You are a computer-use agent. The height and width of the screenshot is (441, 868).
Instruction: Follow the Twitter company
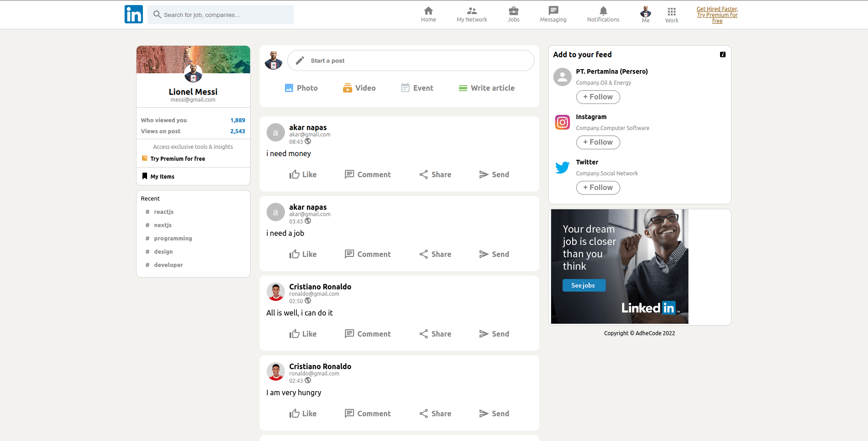[x=598, y=188]
